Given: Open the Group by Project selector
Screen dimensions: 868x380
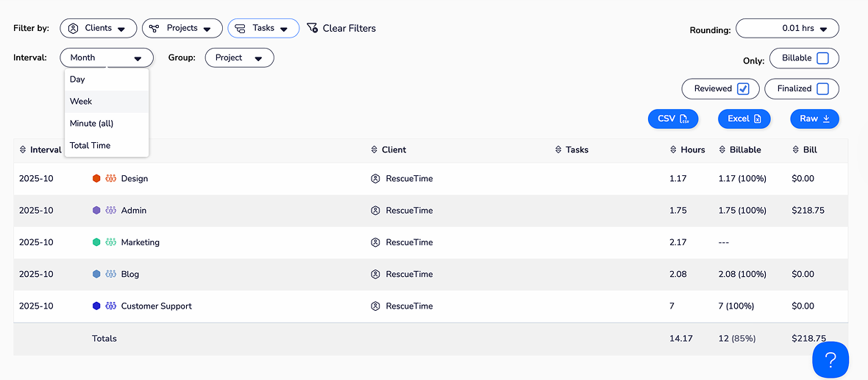Looking at the screenshot, I should (x=239, y=58).
